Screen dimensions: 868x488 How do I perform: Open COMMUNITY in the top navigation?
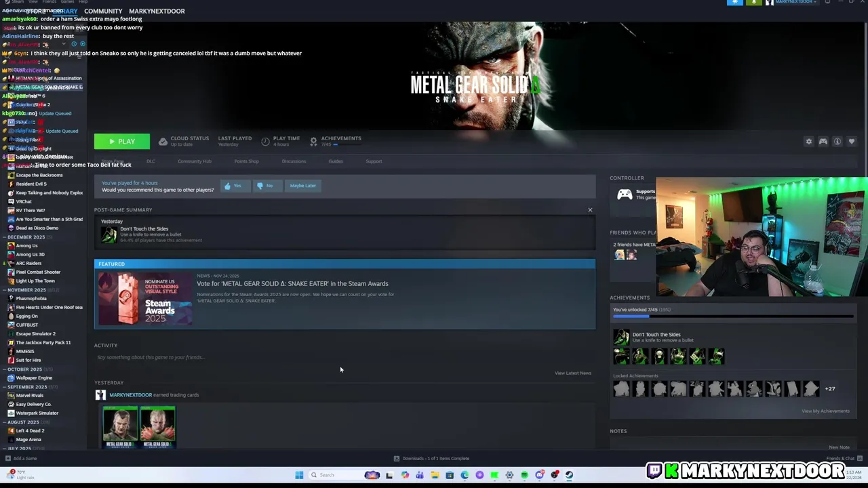pos(103,11)
